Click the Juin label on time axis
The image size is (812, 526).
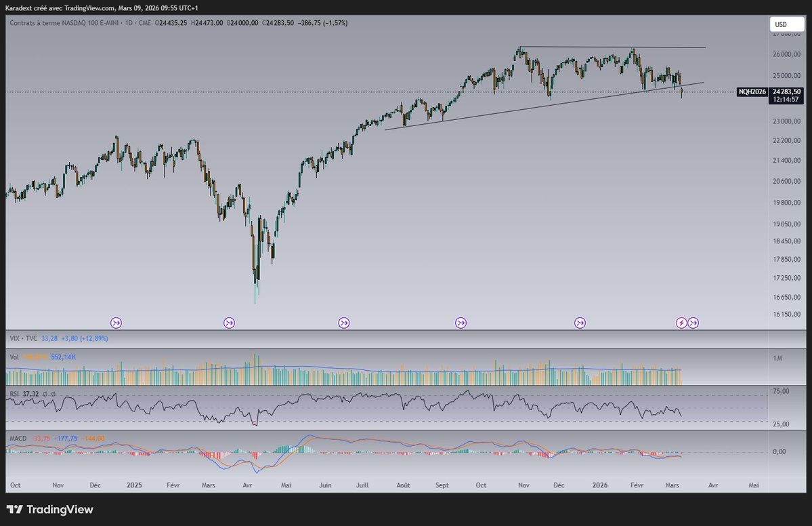click(325, 485)
